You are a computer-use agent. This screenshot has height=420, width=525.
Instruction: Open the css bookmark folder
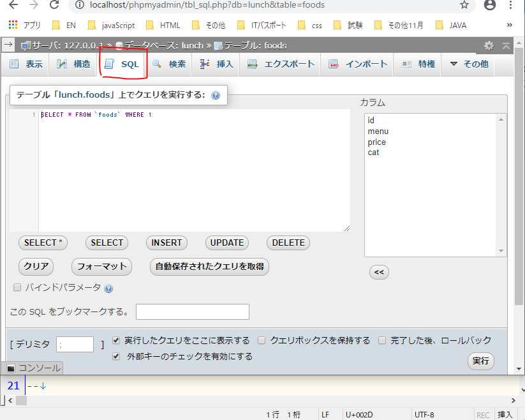(x=310, y=25)
